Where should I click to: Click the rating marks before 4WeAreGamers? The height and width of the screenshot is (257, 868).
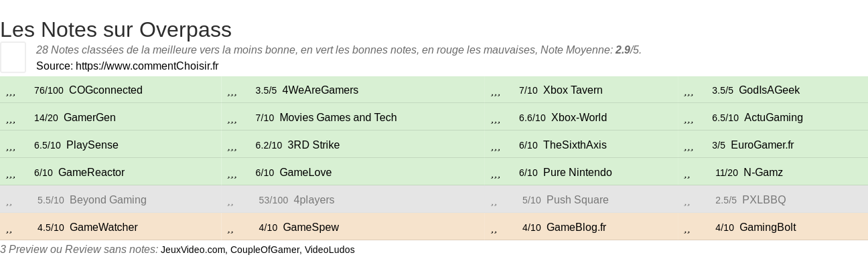(x=232, y=92)
